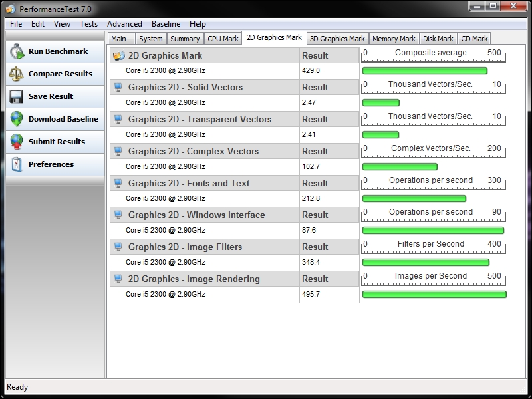Click the Compare Results scales icon
The image size is (532, 399).
pyautogui.click(x=16, y=74)
